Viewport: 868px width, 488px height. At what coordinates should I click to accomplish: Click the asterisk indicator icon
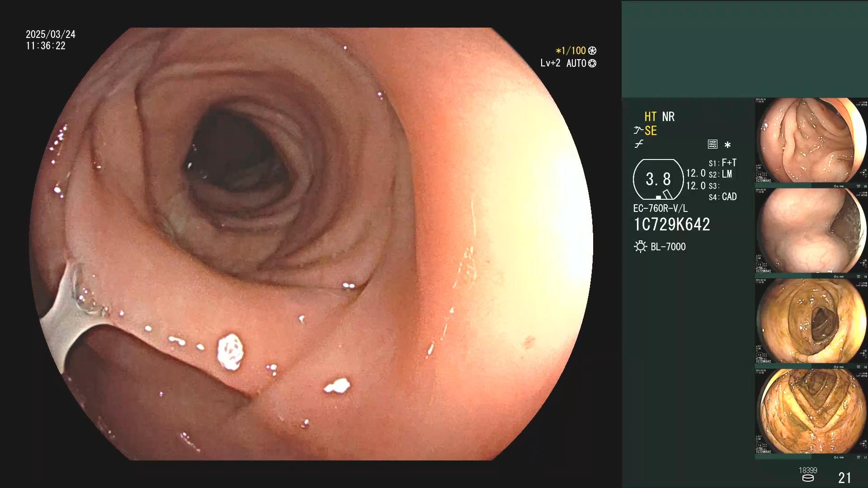tap(727, 145)
